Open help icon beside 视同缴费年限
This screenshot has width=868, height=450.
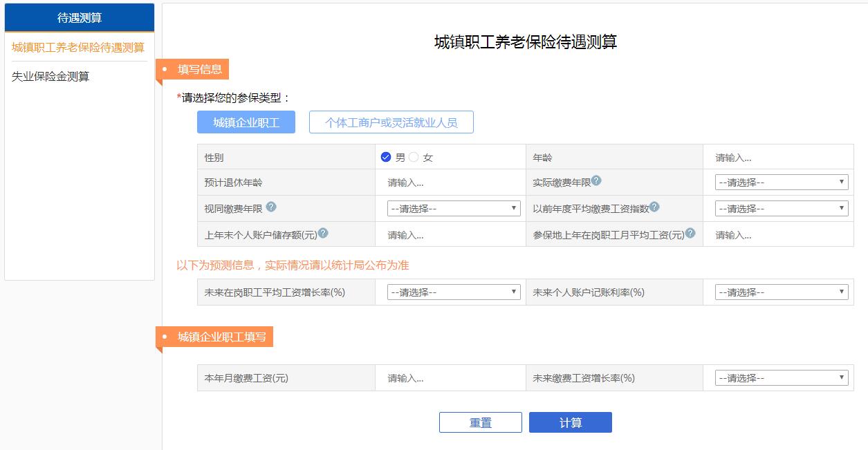click(x=271, y=207)
